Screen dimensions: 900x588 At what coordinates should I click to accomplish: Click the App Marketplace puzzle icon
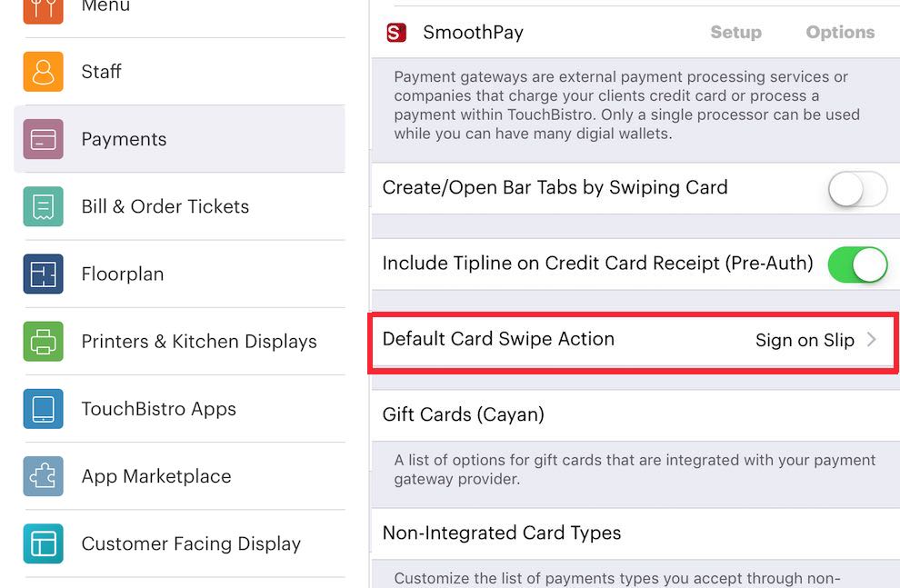40,476
